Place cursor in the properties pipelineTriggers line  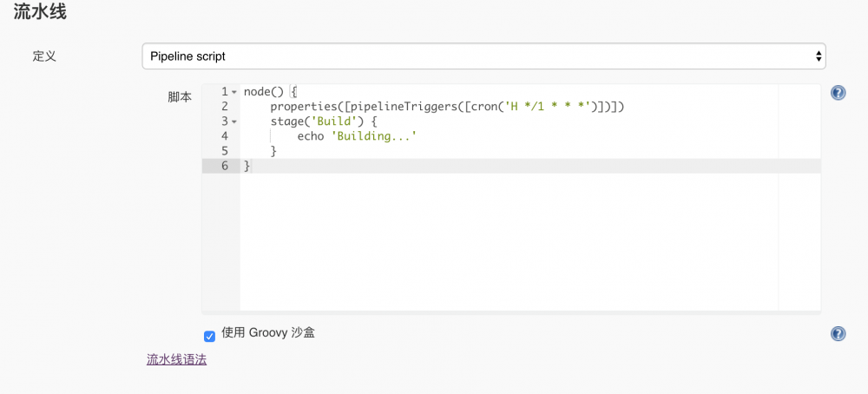coord(447,107)
